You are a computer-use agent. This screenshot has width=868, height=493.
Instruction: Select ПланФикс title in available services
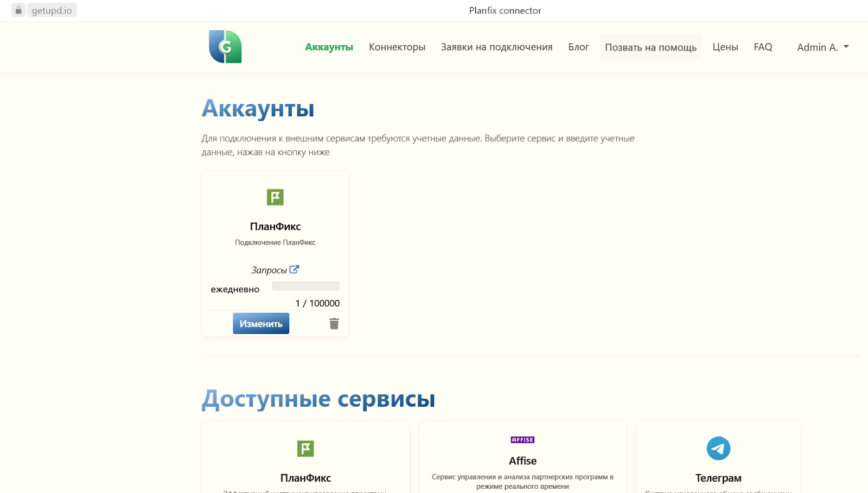click(x=305, y=478)
